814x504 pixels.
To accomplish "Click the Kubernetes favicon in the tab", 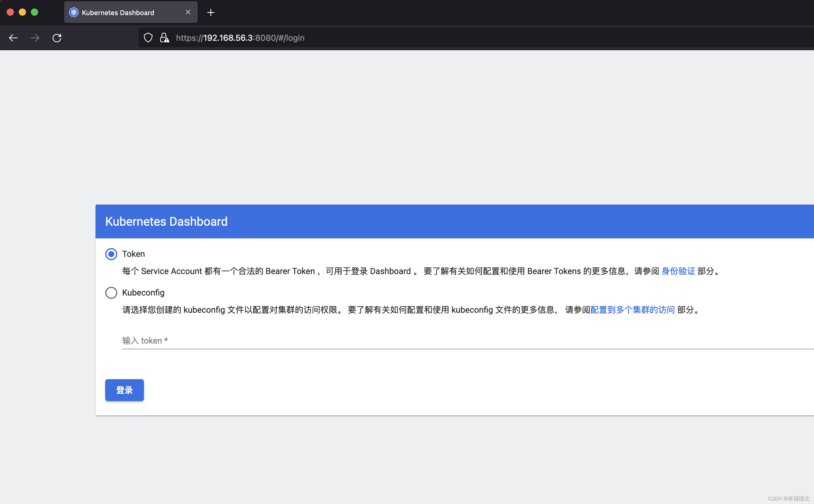I will 74,12.
